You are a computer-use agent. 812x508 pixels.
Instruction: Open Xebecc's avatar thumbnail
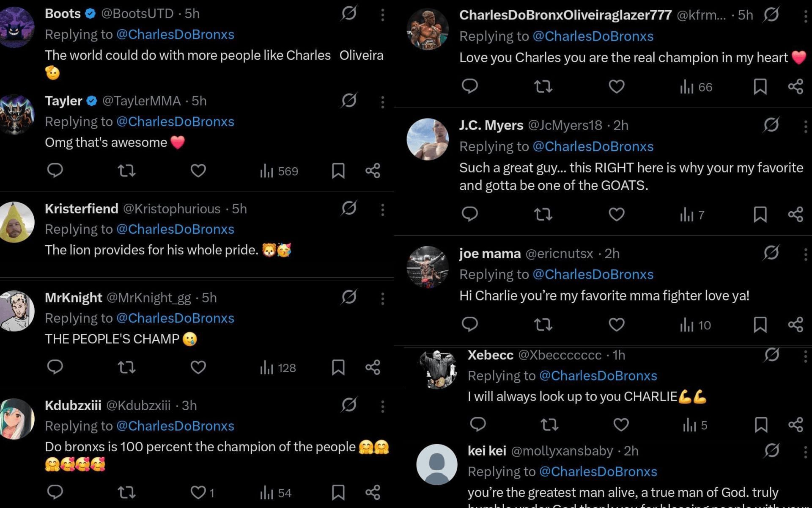438,369
